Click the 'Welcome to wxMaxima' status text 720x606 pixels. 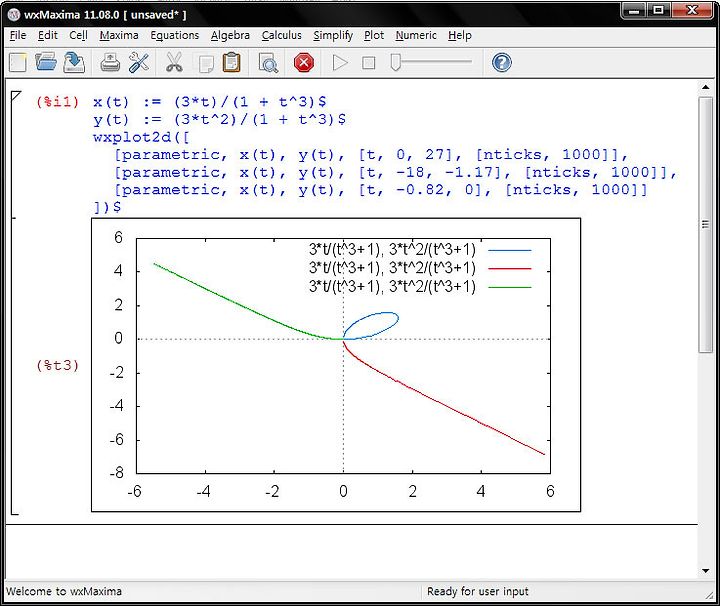(x=64, y=591)
